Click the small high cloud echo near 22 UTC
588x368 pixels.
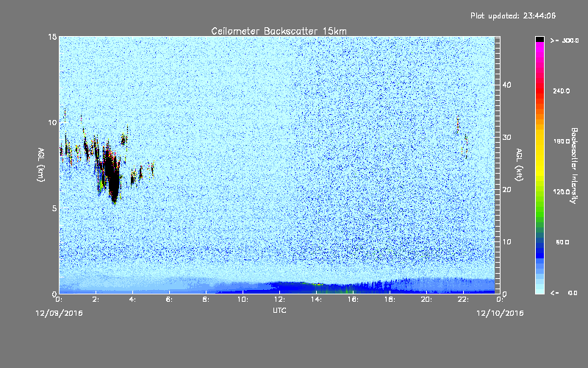tap(462, 137)
